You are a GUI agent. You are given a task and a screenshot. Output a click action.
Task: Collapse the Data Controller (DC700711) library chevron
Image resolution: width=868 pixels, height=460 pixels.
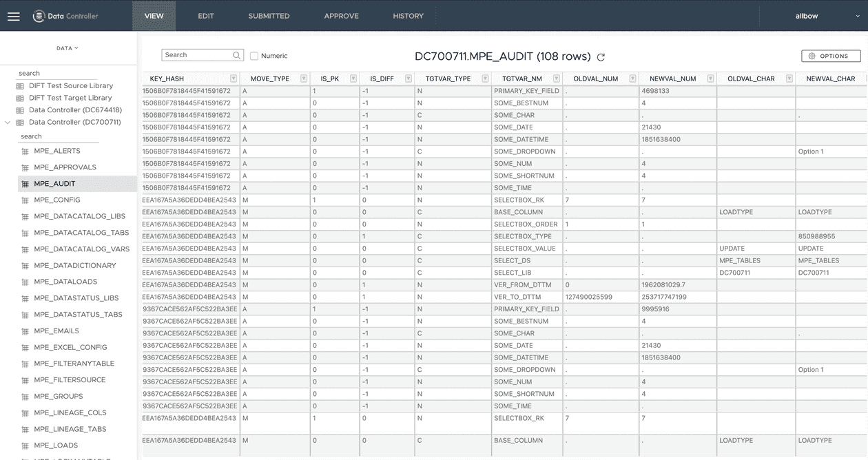pyautogui.click(x=8, y=123)
